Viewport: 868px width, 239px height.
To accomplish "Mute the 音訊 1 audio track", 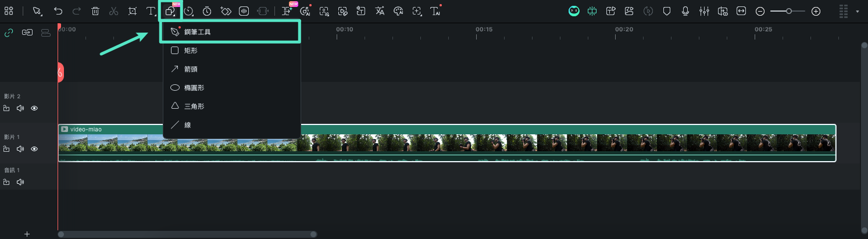I will (20, 182).
